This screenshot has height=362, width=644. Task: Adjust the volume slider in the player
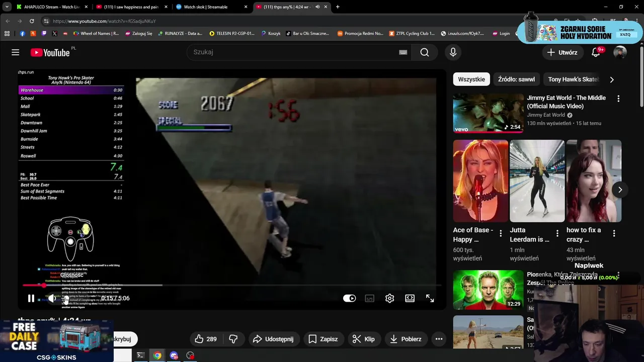[67, 298]
